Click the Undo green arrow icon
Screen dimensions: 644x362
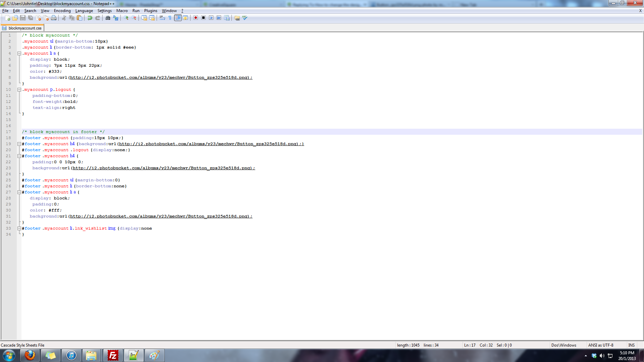point(90,18)
